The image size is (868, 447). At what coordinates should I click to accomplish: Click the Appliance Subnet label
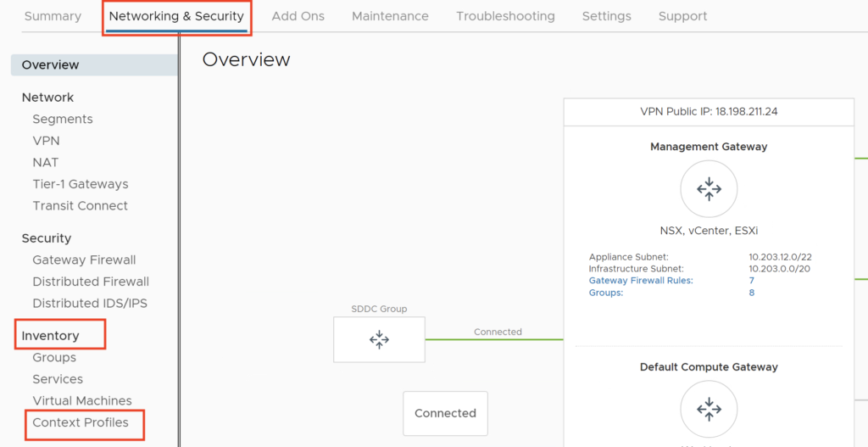click(x=629, y=257)
